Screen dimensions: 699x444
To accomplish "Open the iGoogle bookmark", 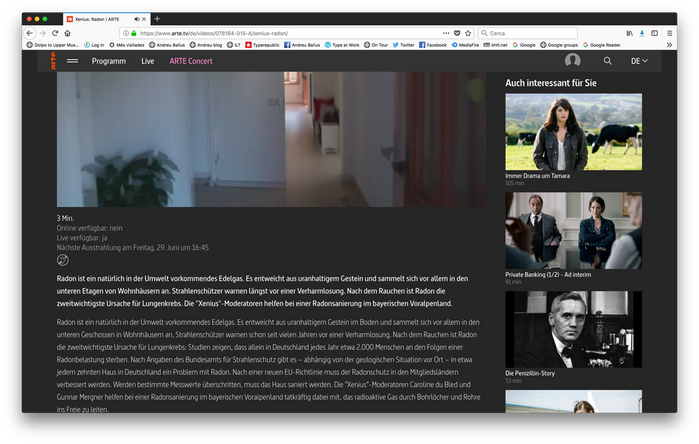I will click(x=524, y=45).
